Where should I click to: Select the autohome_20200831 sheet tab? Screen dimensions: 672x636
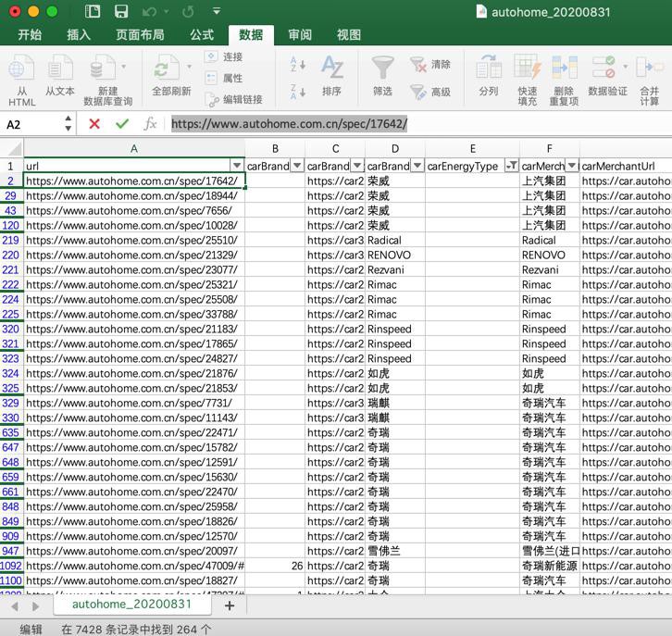coord(131,605)
